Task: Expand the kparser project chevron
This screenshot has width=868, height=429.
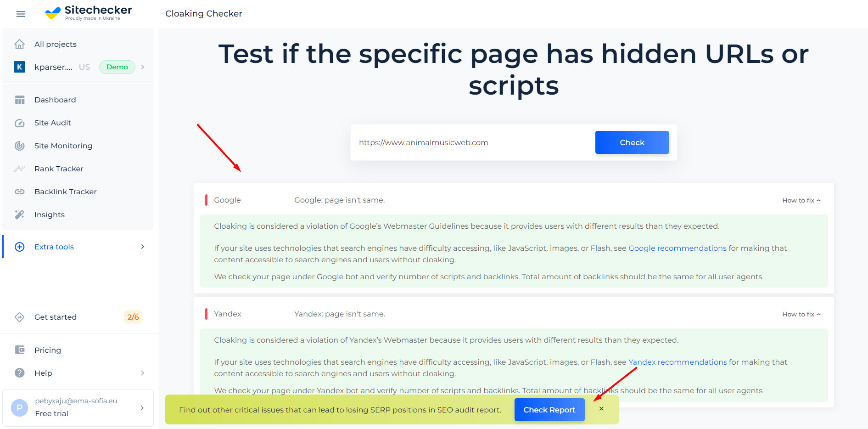Action: tap(143, 67)
